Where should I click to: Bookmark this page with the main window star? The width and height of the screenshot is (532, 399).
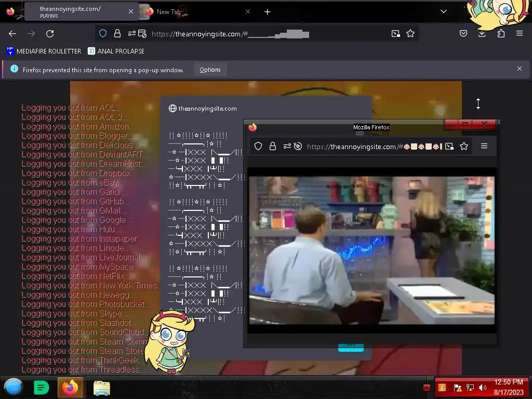tap(410, 33)
